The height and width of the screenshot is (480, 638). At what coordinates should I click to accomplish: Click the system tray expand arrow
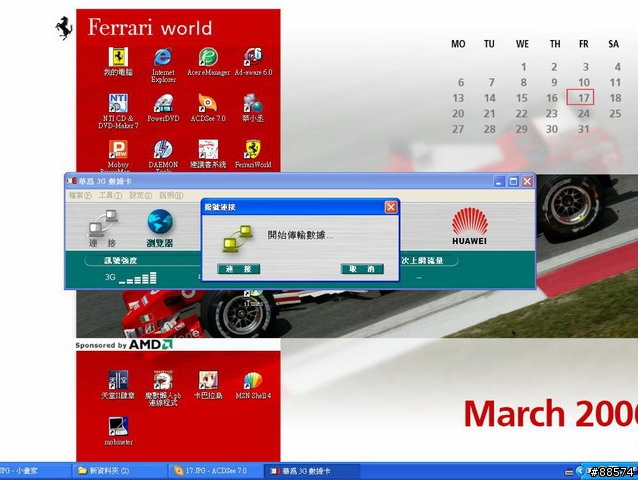(580, 471)
